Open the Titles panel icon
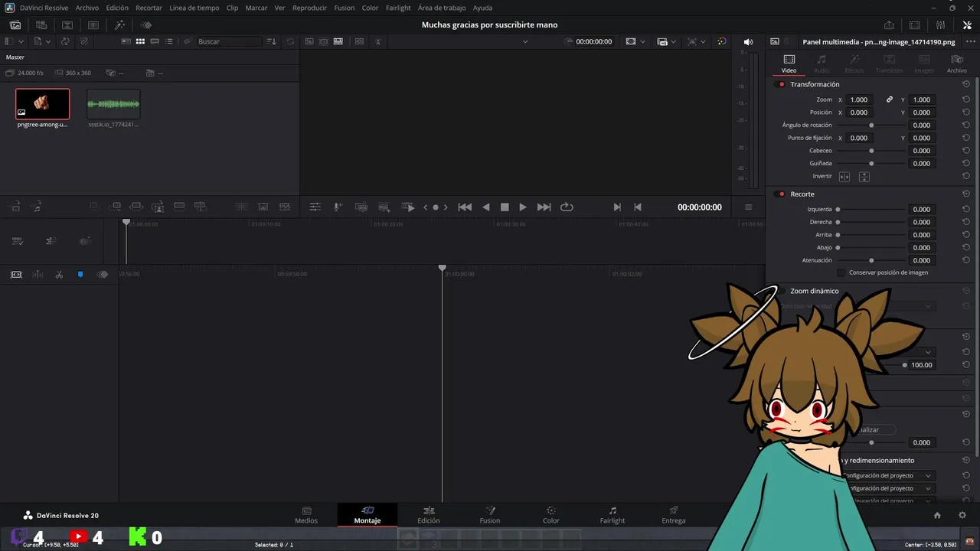The height and width of the screenshot is (551, 980). click(x=93, y=24)
